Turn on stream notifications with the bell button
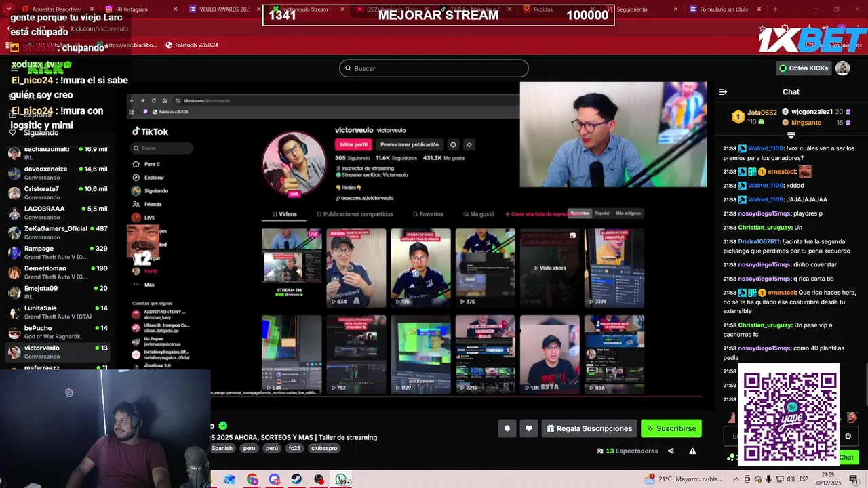The height and width of the screenshot is (488, 868). click(x=507, y=428)
